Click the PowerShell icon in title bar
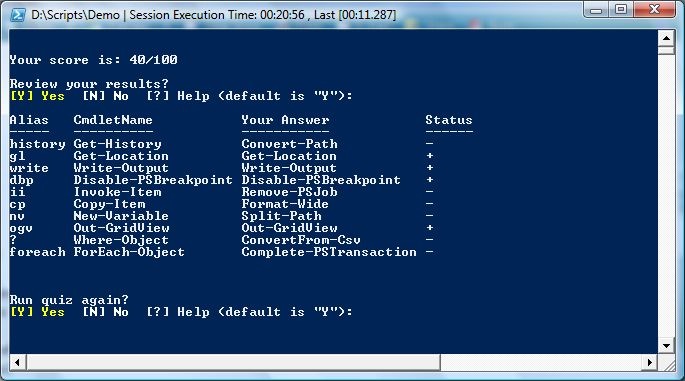The image size is (685, 381). (18, 14)
